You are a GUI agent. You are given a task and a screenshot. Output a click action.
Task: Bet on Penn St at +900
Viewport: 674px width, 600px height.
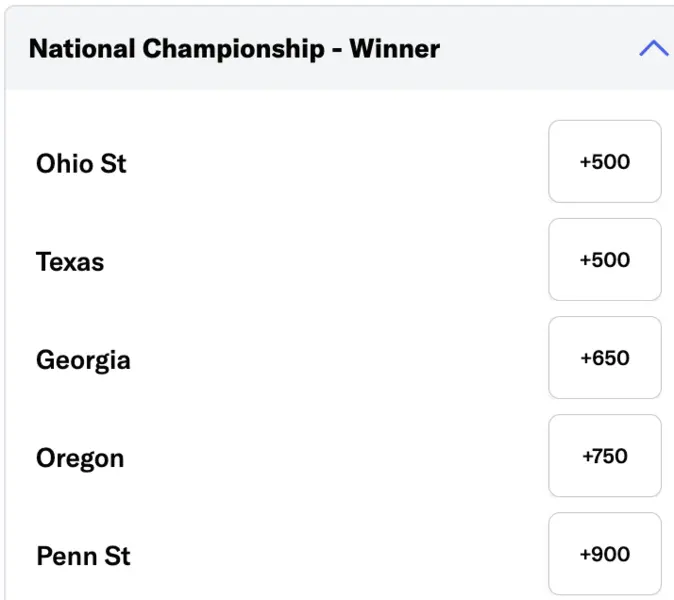pyautogui.click(x=604, y=554)
